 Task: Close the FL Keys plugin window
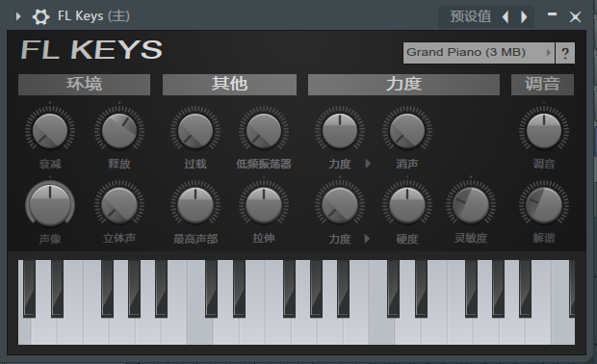[575, 16]
